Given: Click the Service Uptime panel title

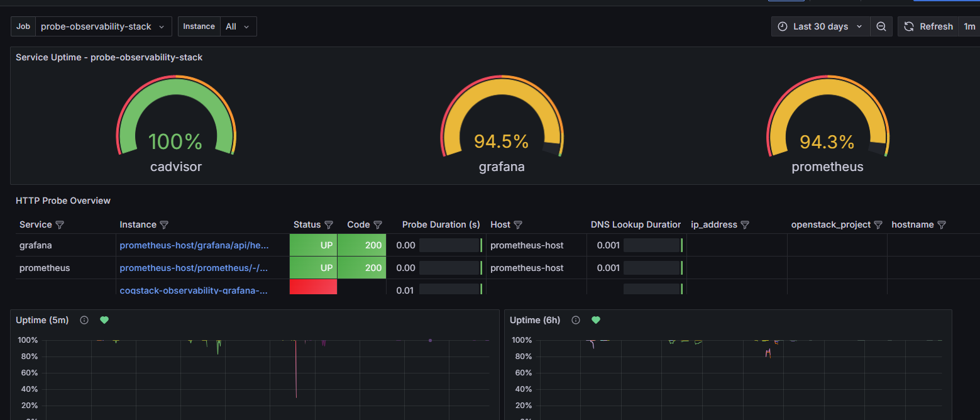Looking at the screenshot, I should [109, 57].
